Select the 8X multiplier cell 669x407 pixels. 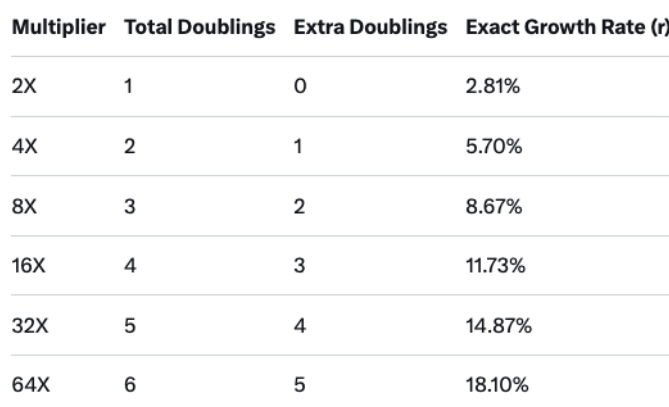click(24, 206)
